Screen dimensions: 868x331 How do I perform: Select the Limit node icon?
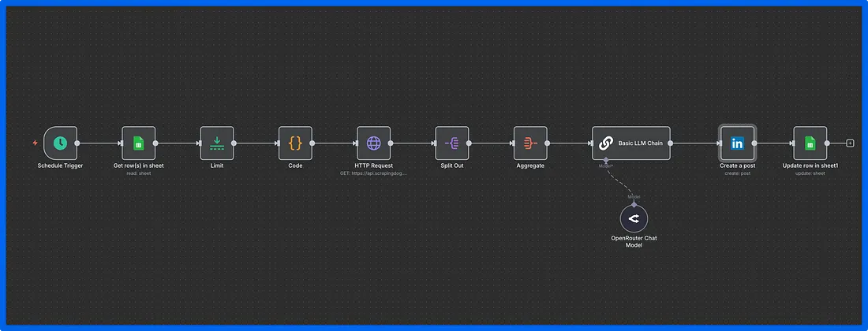(x=217, y=143)
